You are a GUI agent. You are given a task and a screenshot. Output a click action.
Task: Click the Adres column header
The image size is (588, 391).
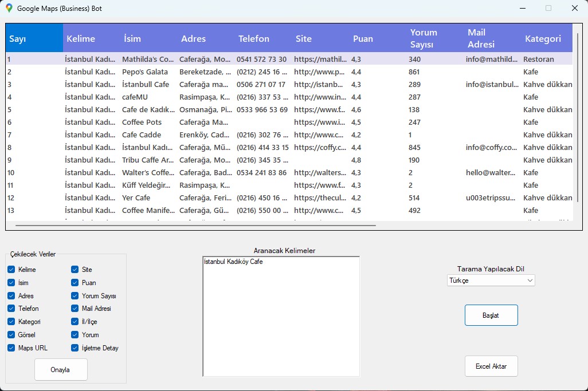click(x=206, y=38)
